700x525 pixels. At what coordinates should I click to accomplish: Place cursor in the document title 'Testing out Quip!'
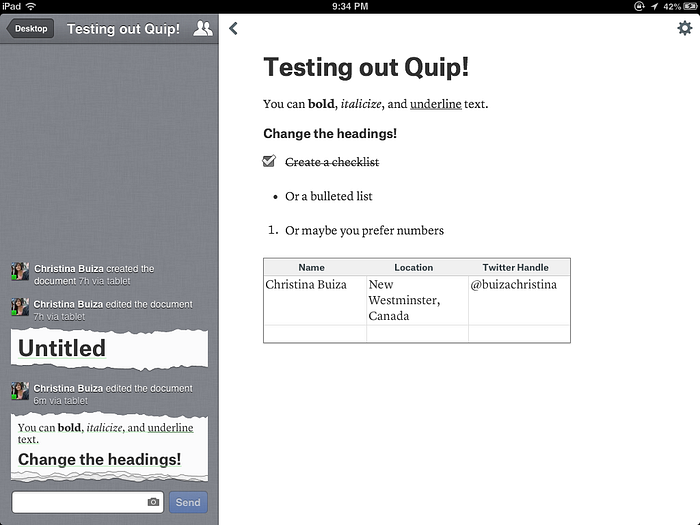366,67
